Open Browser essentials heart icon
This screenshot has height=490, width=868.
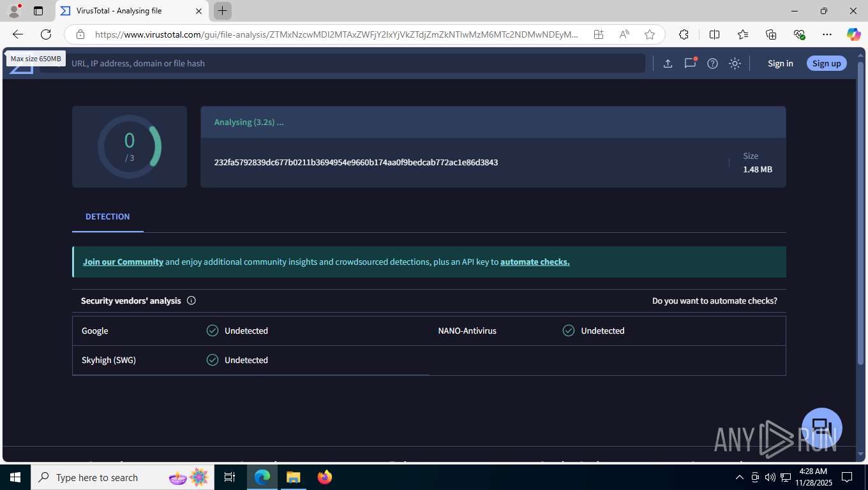pos(799,34)
